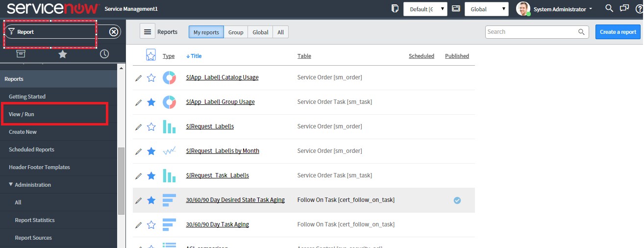
Task: Sort by the Published column header
Action: [x=457, y=56]
